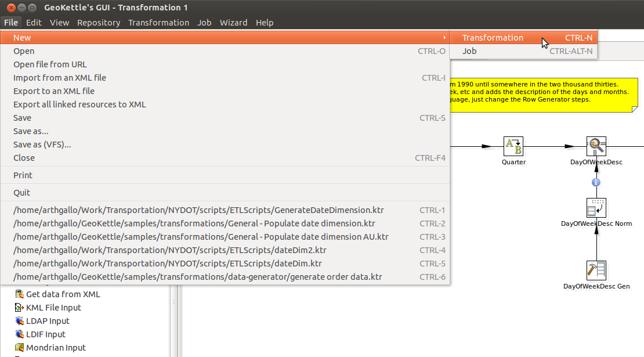Select the DayOfWeekDesc lookup step icon
Screen dimensions: 644x357
pos(596,146)
